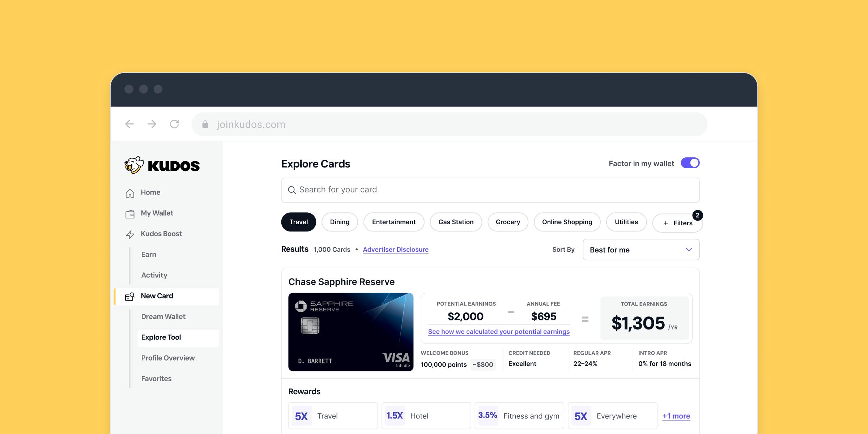The image size is (868, 434).
Task: Select the Gas Station category chip
Action: click(456, 222)
